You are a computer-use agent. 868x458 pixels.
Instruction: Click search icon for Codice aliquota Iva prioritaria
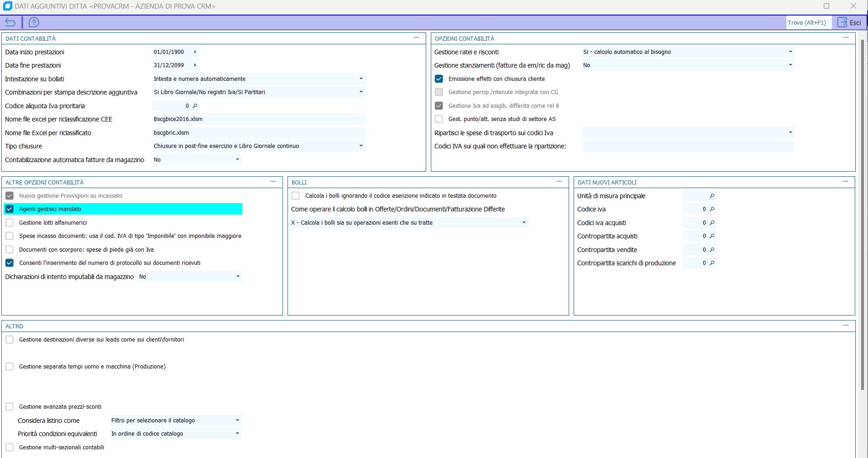[195, 106]
